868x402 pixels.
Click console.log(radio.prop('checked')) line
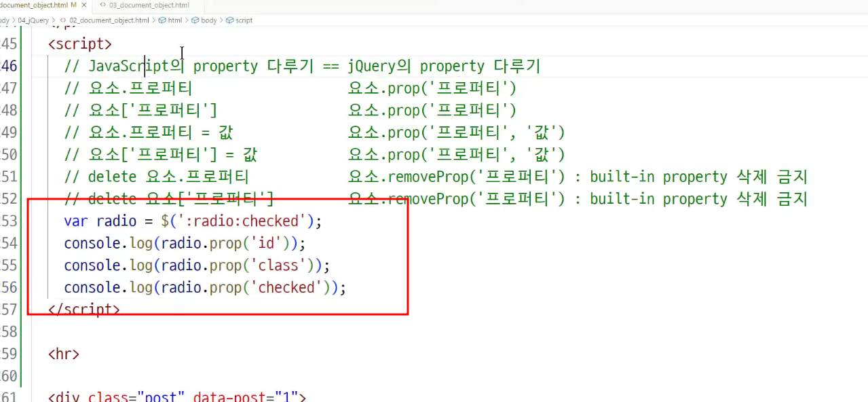pos(205,287)
